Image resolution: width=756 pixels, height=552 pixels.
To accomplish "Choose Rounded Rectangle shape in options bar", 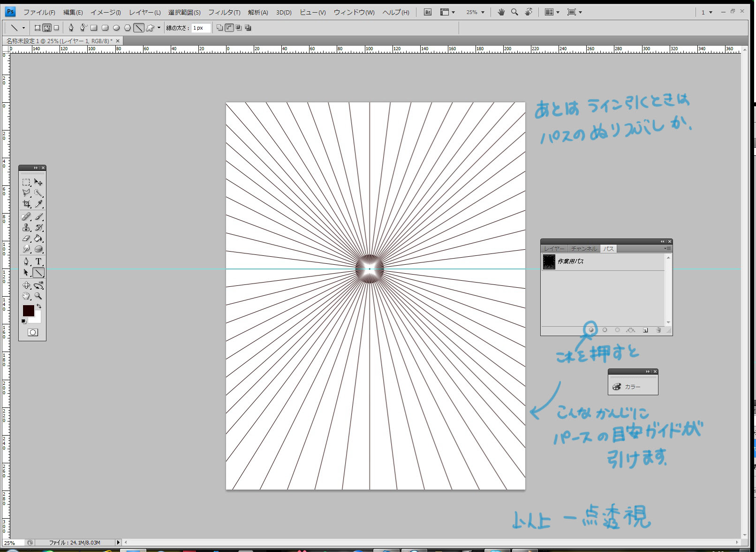I will click(x=105, y=28).
